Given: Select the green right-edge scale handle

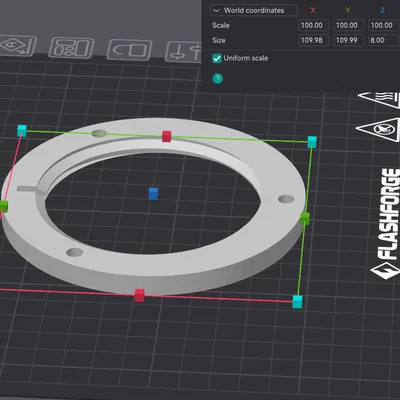Looking at the screenshot, I should pyautogui.click(x=305, y=218).
